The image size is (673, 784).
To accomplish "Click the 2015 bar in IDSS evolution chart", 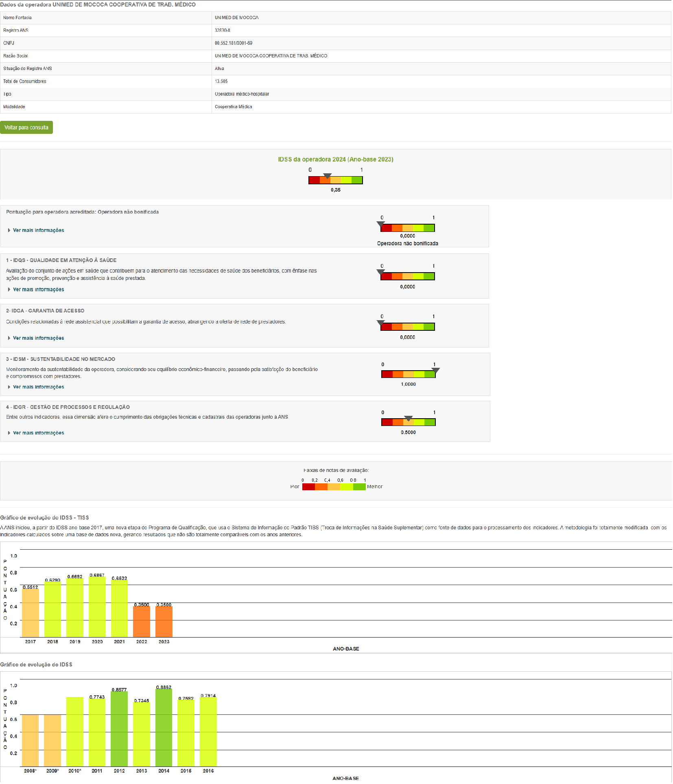I will [186, 734].
